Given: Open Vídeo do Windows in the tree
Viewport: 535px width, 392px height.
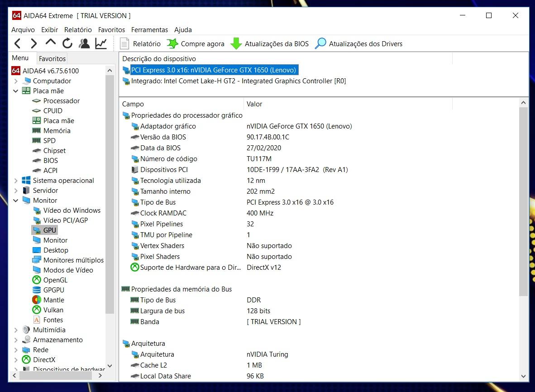Looking at the screenshot, I should coord(72,210).
